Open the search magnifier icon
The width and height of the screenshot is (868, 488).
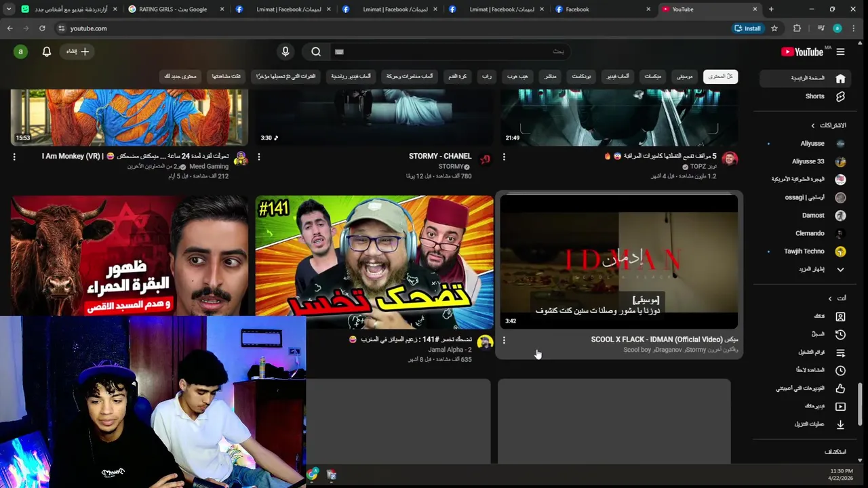316,52
